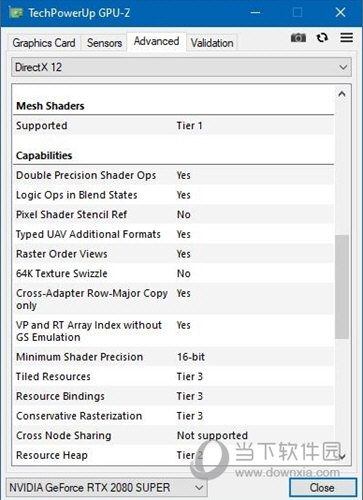Open the hamburger menu icon
The width and height of the screenshot is (363, 500).
point(346,37)
